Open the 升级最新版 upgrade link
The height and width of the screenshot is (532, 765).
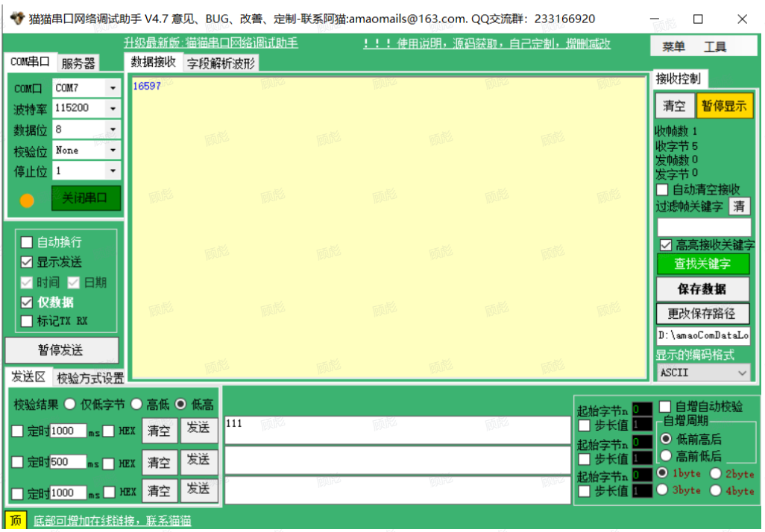tap(210, 43)
